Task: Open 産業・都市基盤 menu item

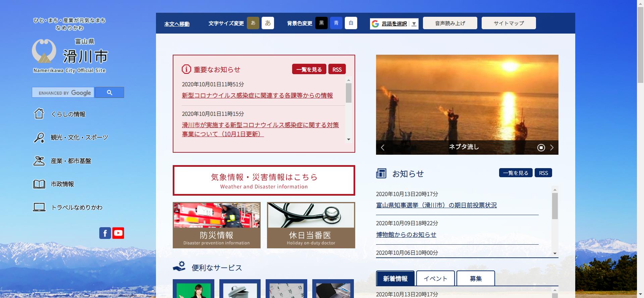Action: coord(71,161)
